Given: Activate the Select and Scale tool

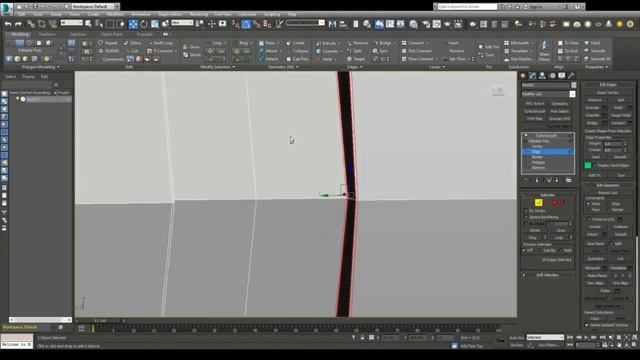Looking at the screenshot, I should [x=155, y=24].
